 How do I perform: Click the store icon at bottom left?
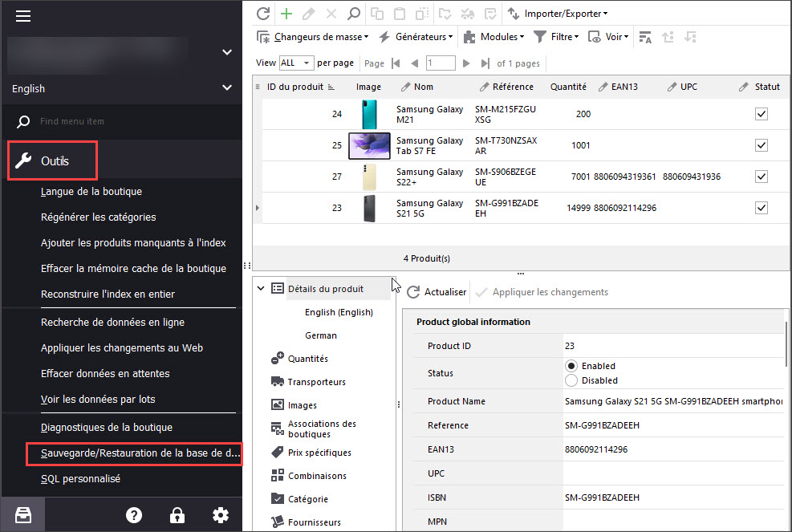[x=23, y=515]
